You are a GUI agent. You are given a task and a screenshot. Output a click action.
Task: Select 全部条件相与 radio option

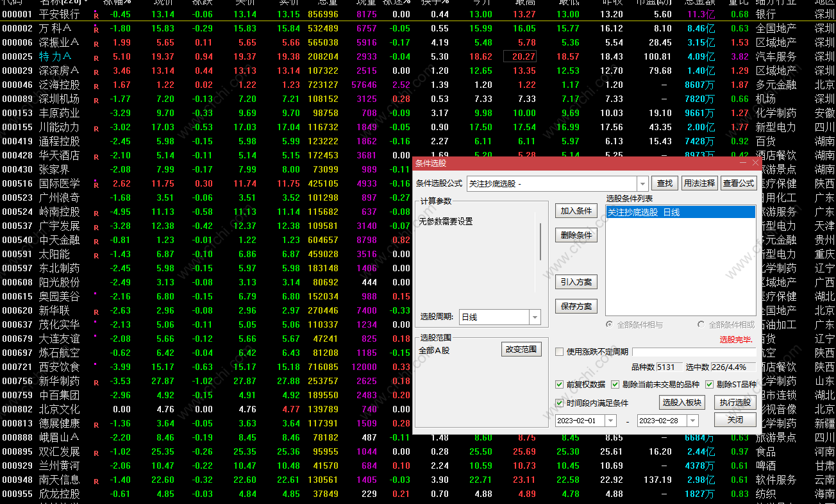click(609, 325)
